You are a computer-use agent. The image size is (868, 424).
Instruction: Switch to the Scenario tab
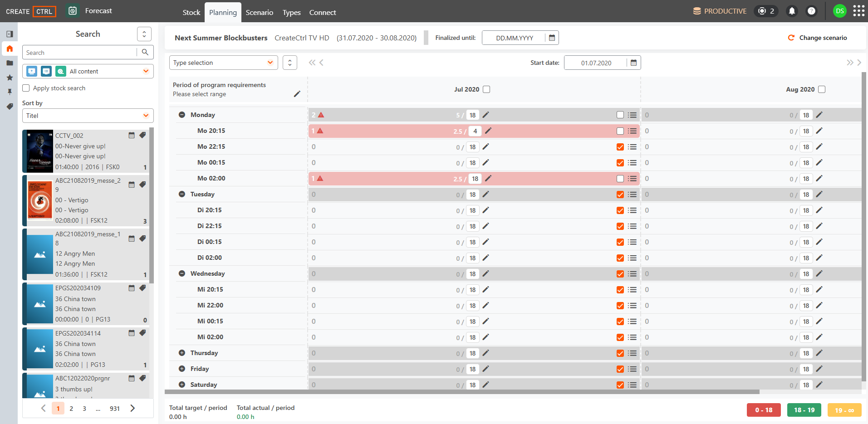[260, 12]
